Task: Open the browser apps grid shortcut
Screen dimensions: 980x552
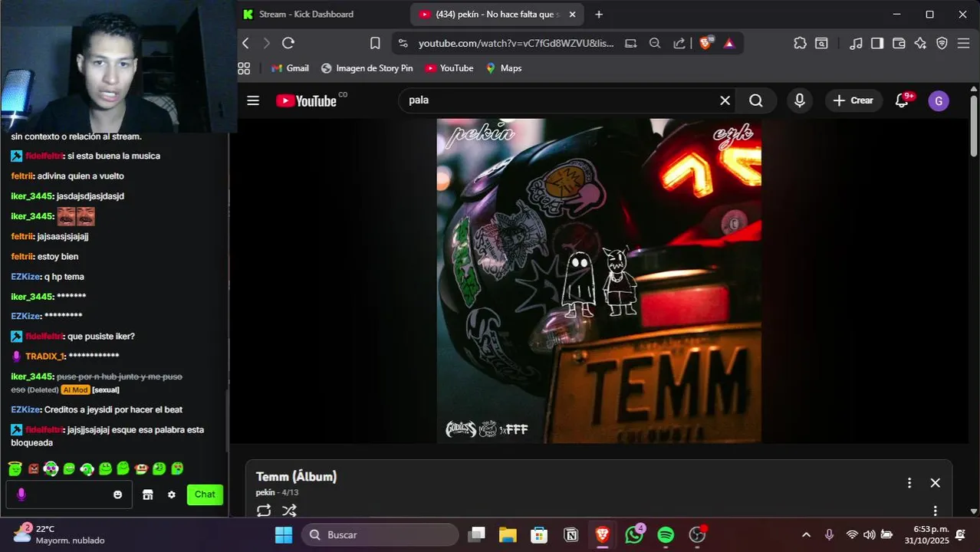Action: [244, 68]
